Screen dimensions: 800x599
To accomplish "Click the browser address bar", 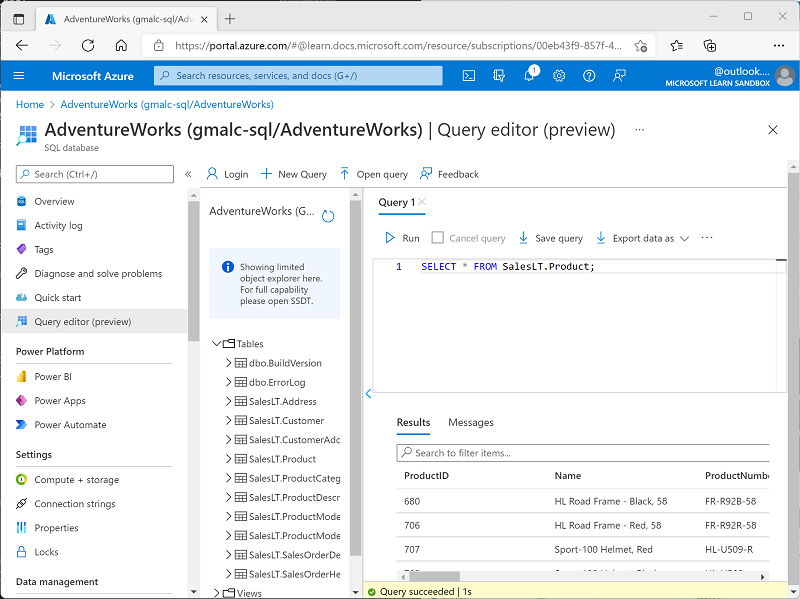I will (x=397, y=45).
